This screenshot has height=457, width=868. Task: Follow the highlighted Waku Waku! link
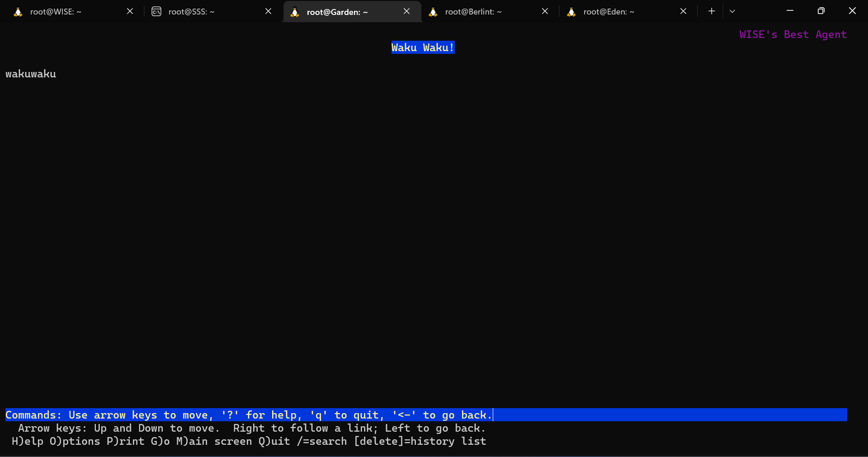click(422, 47)
